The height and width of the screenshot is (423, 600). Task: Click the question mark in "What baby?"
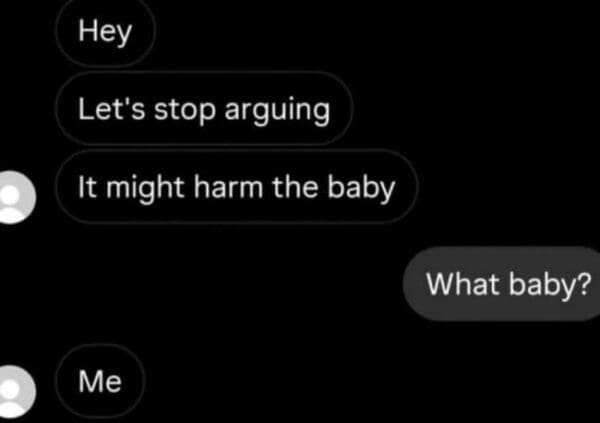click(x=584, y=283)
